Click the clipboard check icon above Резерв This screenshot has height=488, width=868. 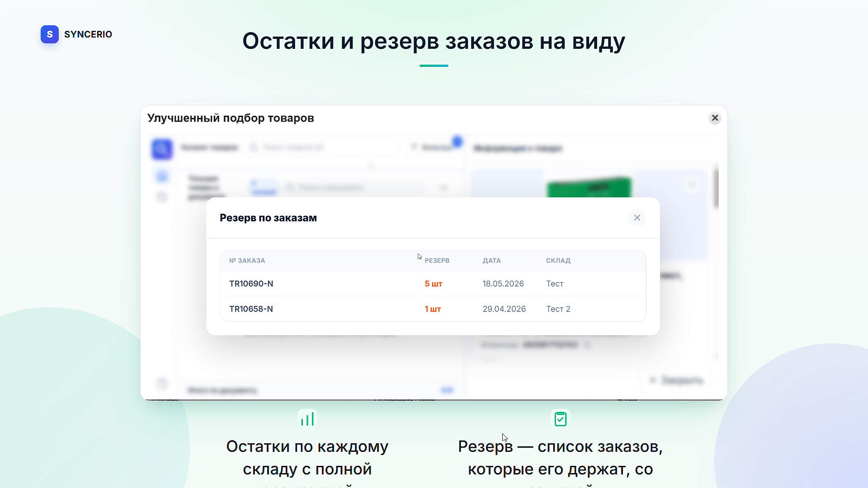point(561,419)
